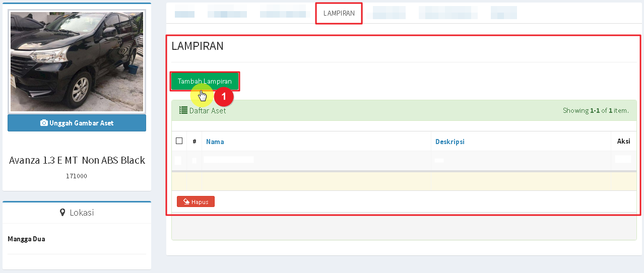Click the list icon next to Daftar Aset
The width and height of the screenshot is (644, 273).
[183, 110]
